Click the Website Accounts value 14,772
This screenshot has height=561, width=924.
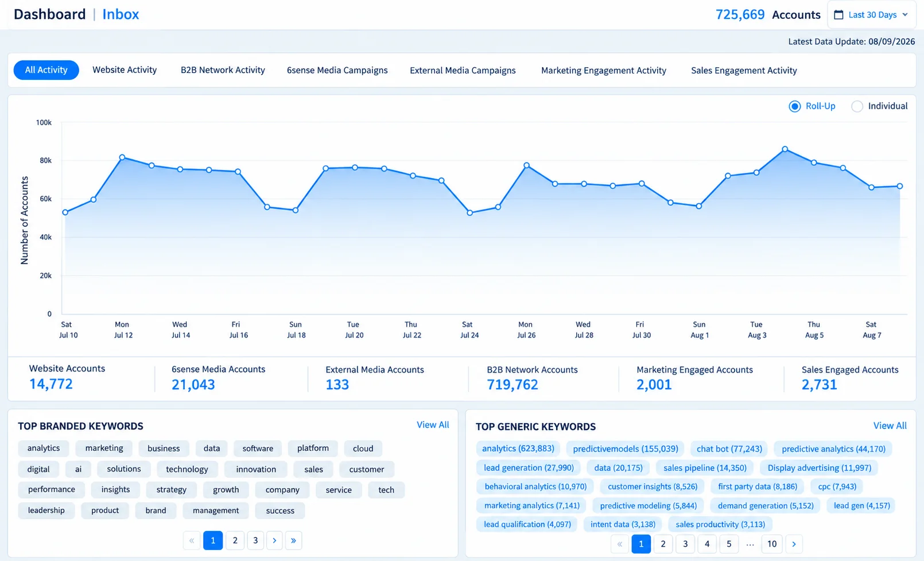tap(51, 384)
